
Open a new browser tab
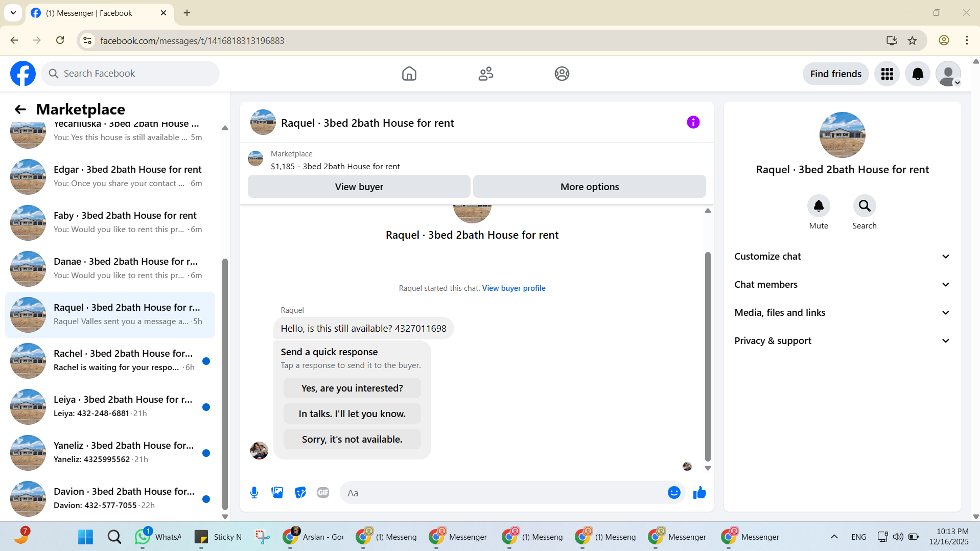click(x=187, y=13)
